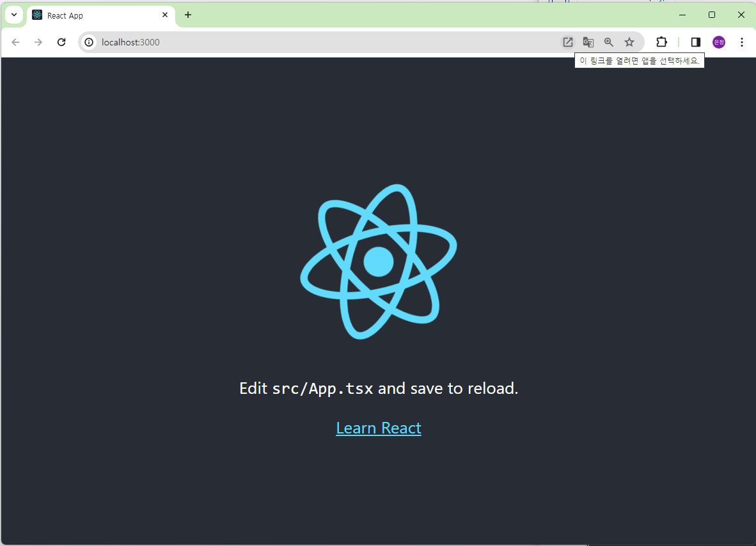Bookmark this page with star
The width and height of the screenshot is (756, 546).
tap(629, 42)
